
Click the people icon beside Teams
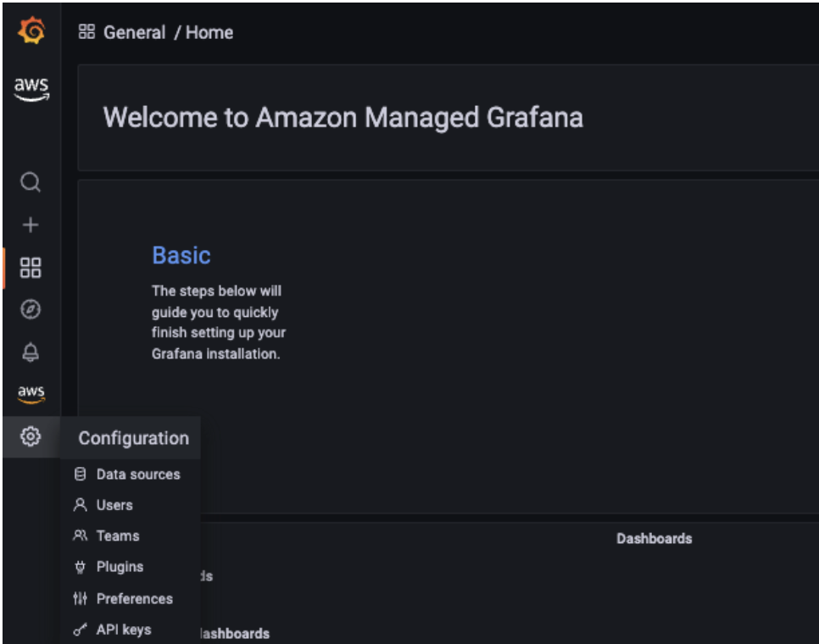(x=80, y=536)
